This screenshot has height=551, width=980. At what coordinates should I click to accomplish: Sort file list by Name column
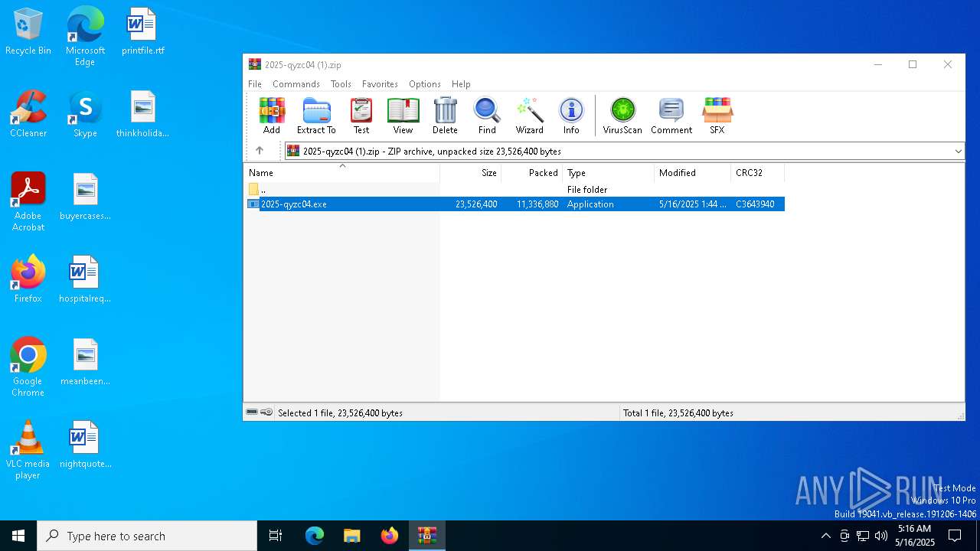coord(341,173)
